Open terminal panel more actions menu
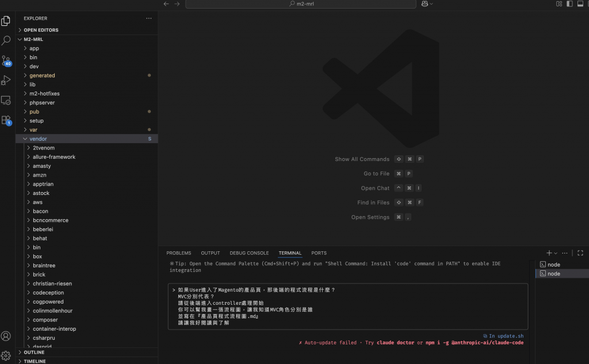589x364 pixels. (x=565, y=253)
